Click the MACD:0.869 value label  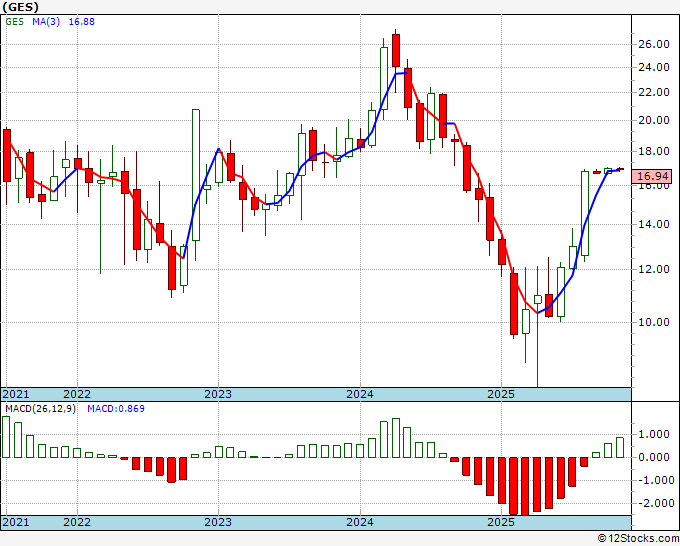pos(116,409)
